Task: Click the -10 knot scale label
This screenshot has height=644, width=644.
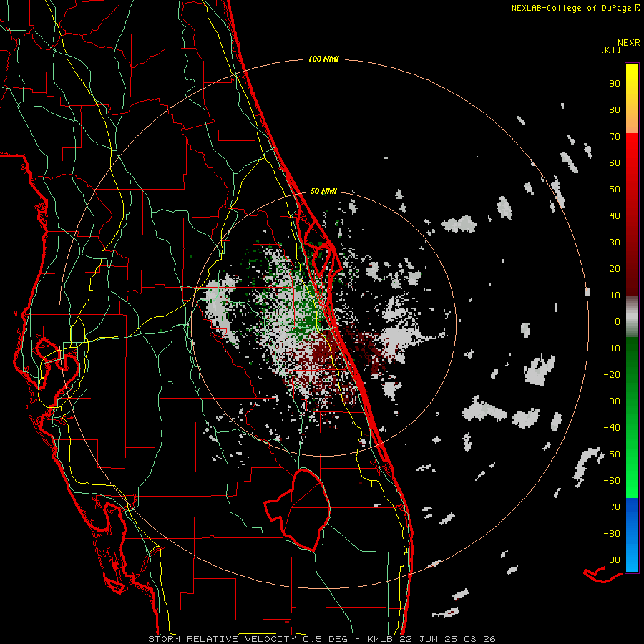Action: click(612, 348)
